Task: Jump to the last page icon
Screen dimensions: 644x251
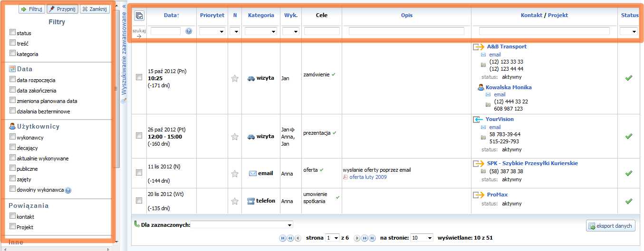Action: (x=372, y=238)
